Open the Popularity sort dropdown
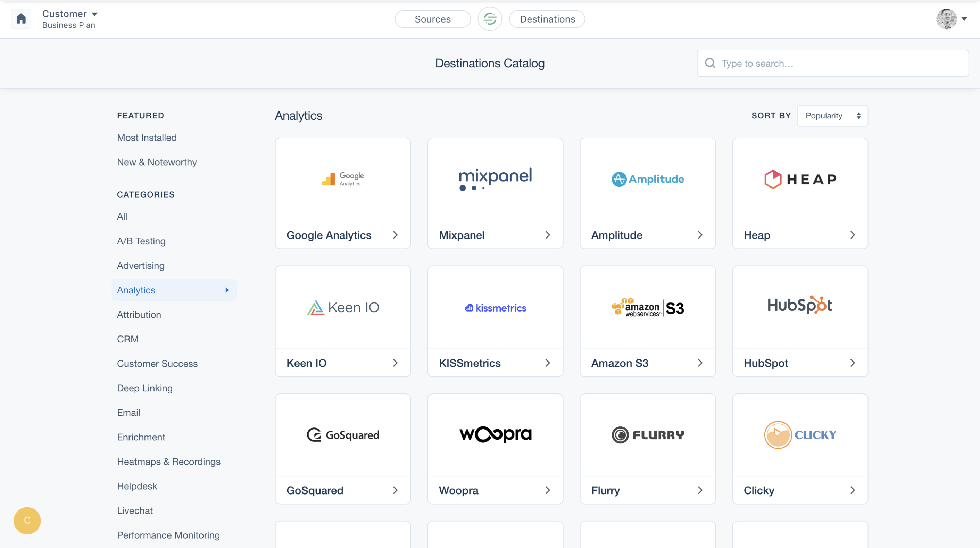The image size is (980, 548). 832,116
